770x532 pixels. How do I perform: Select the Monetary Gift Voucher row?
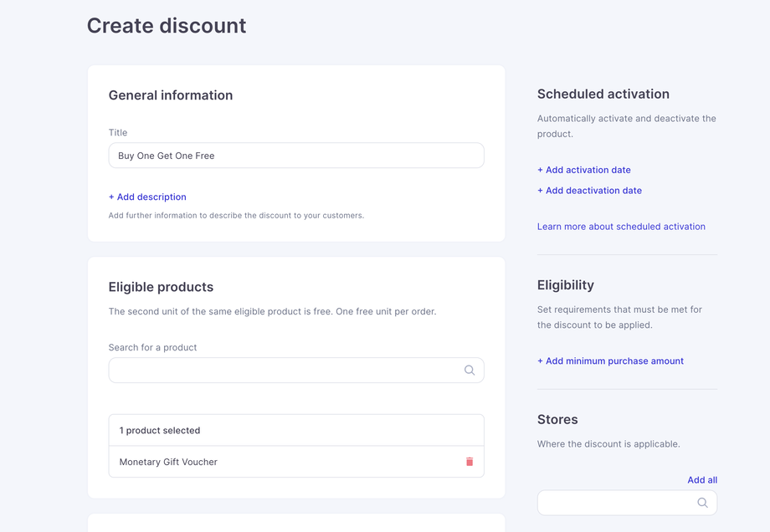pyautogui.click(x=296, y=462)
